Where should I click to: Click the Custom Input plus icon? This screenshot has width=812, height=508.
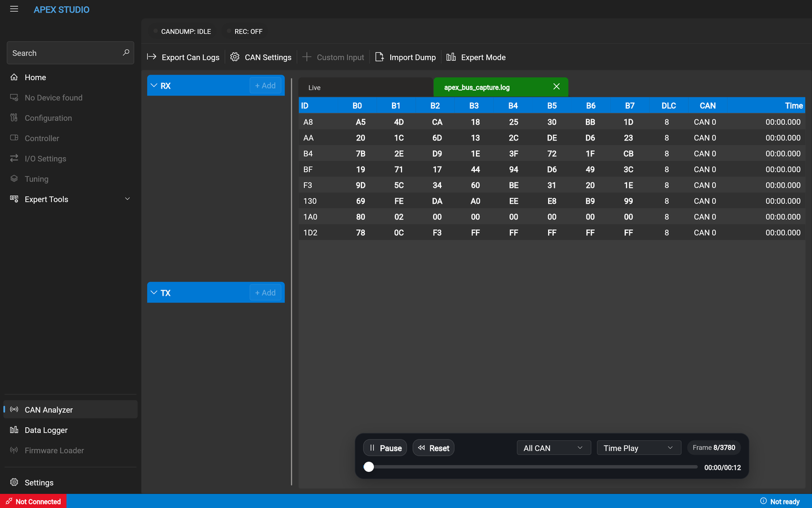pos(307,56)
